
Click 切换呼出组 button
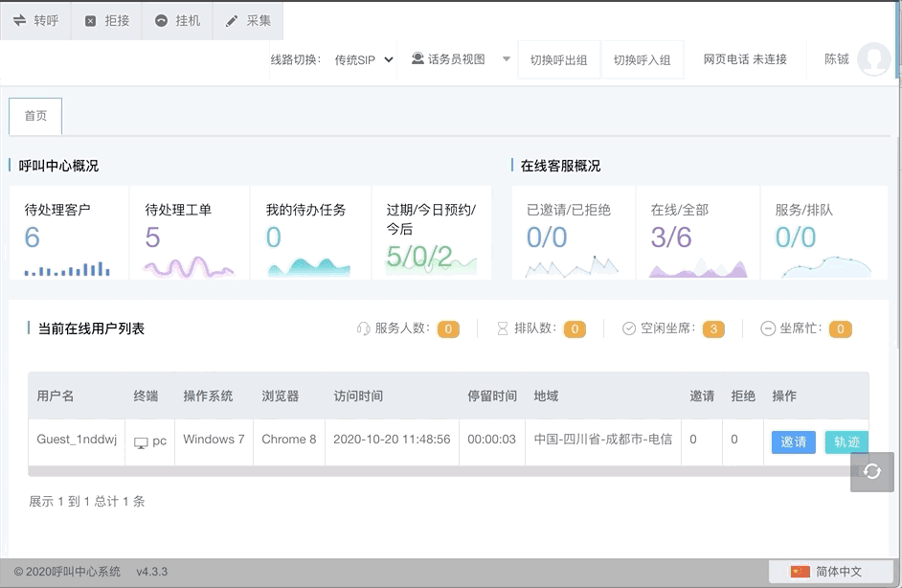tap(558, 59)
